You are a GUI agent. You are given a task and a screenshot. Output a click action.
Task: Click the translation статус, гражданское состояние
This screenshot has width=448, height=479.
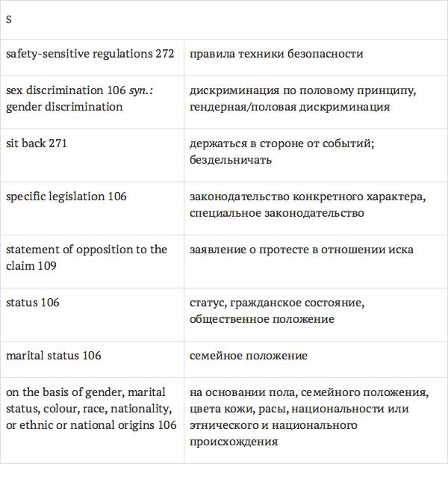[x=276, y=303]
